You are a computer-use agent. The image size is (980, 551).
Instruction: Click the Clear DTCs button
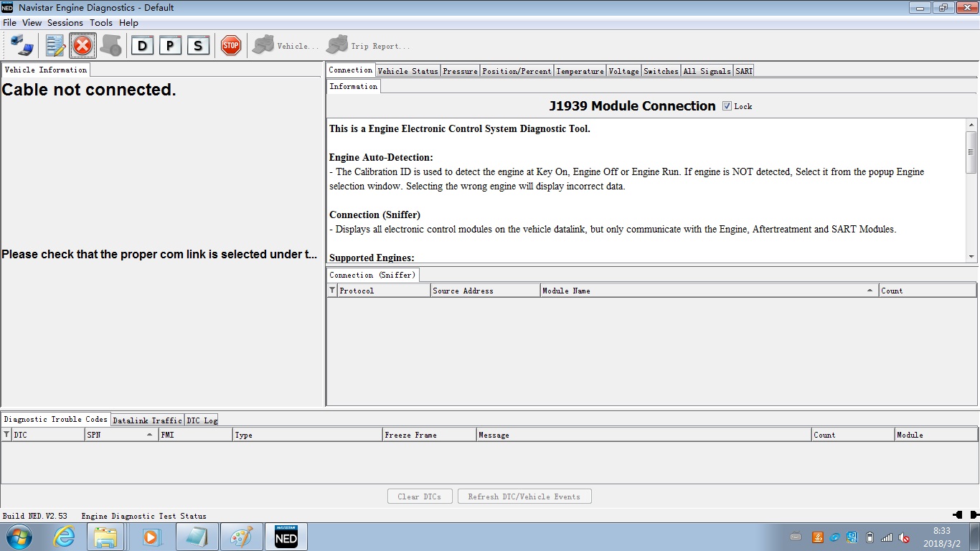pos(420,496)
